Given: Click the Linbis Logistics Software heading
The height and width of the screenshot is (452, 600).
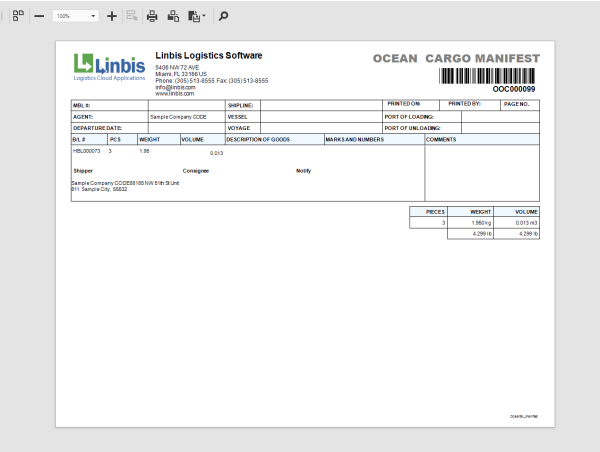Looking at the screenshot, I should tap(209, 55).
